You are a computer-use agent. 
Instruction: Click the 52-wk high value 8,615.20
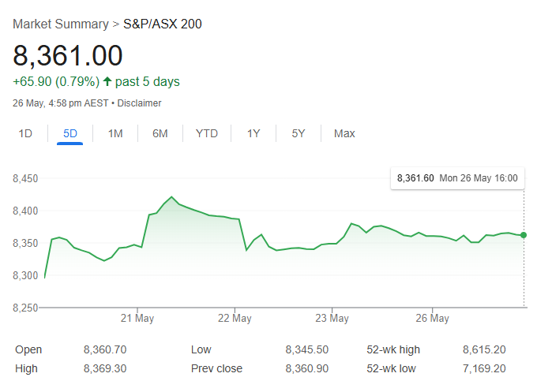point(484,349)
